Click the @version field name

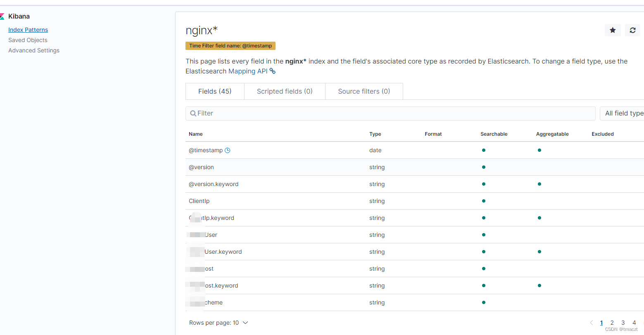[x=201, y=167]
